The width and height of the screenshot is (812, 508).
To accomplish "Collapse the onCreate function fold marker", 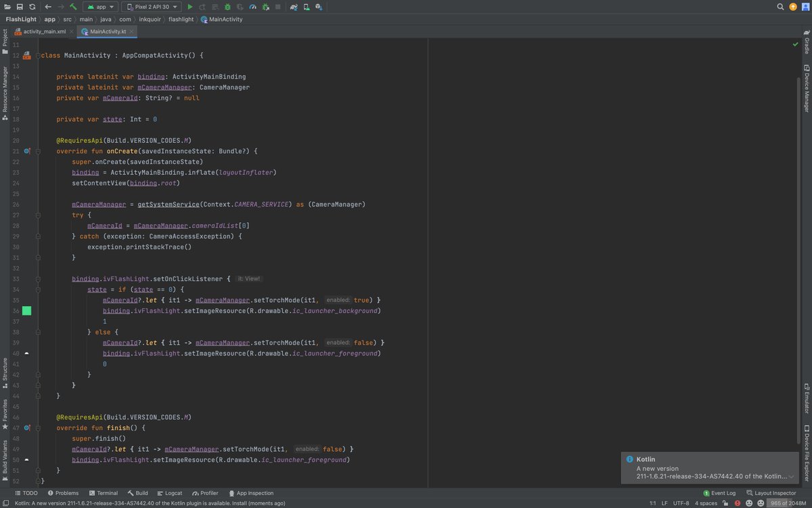I will 38,151.
